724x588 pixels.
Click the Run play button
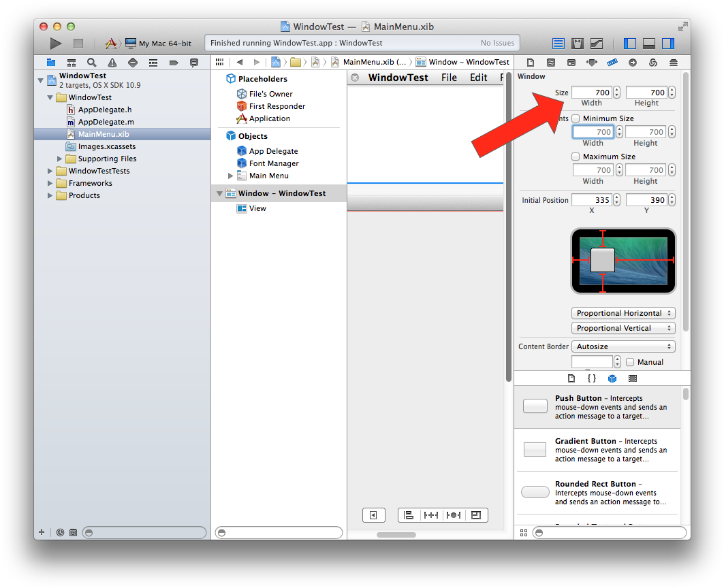tap(56, 44)
